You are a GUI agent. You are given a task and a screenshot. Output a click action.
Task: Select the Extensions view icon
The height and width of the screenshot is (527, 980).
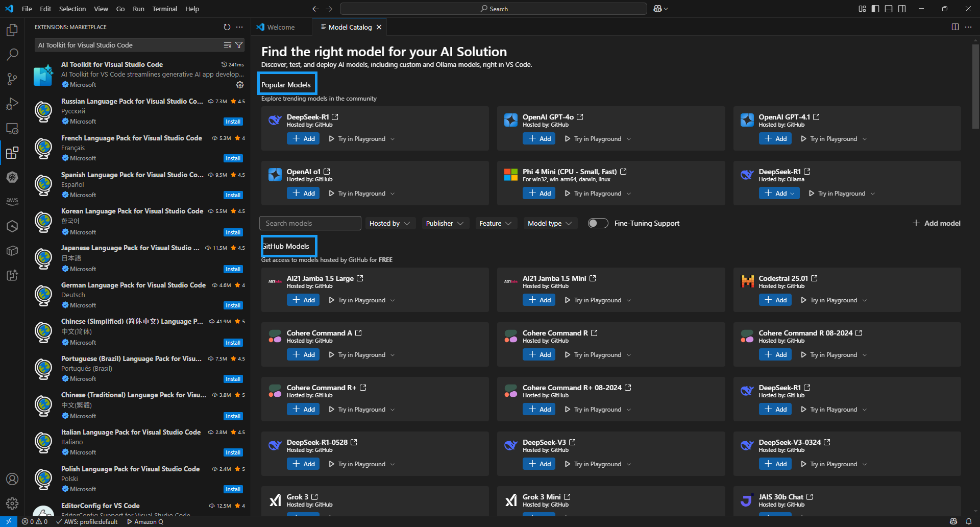[x=12, y=153]
